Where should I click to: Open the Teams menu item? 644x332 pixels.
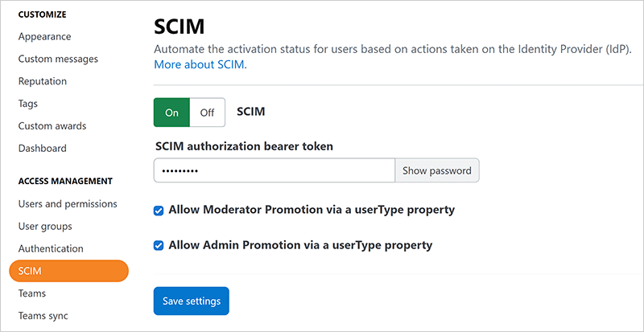[x=32, y=293]
